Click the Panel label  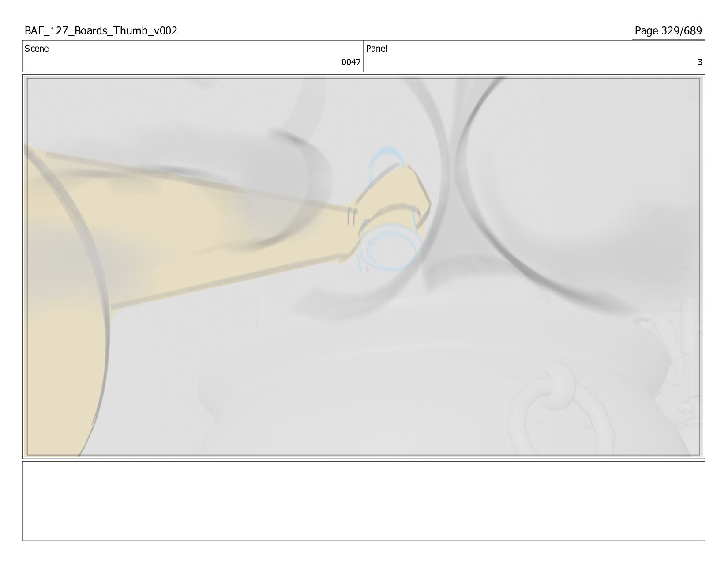[x=376, y=49]
